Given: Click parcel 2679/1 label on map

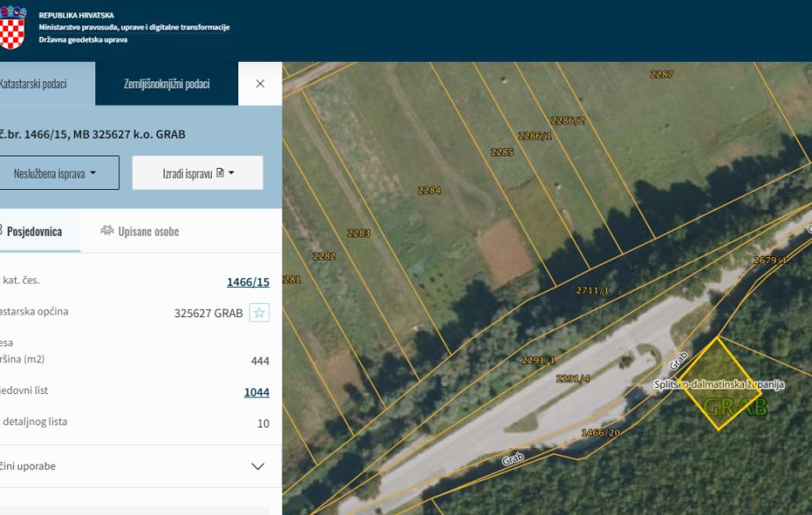Looking at the screenshot, I should coord(770,260).
